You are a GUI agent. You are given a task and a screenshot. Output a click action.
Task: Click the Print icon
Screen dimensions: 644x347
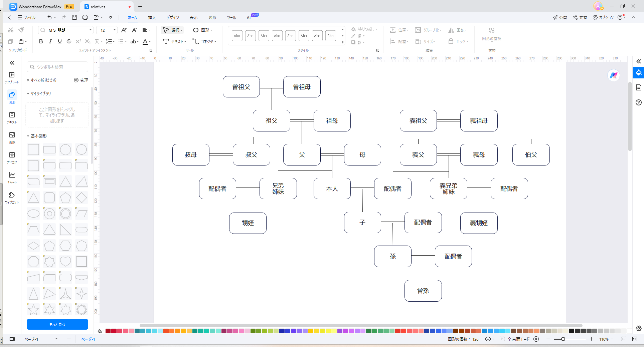click(x=85, y=17)
